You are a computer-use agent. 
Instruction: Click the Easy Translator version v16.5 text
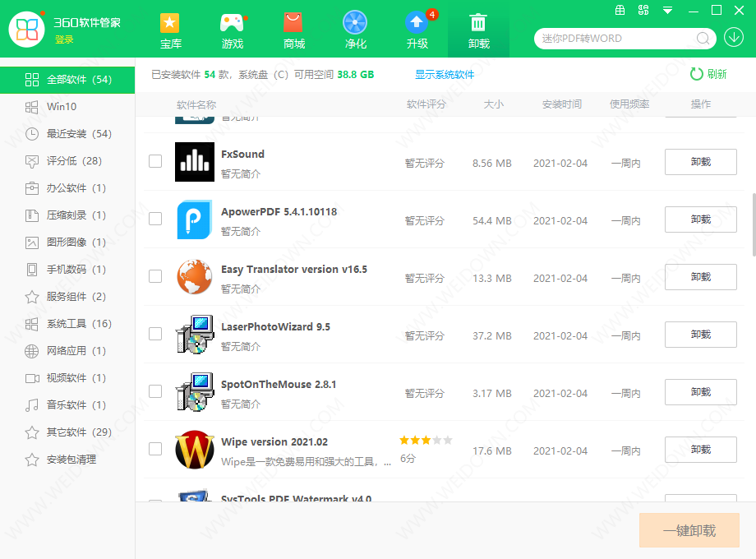(294, 269)
